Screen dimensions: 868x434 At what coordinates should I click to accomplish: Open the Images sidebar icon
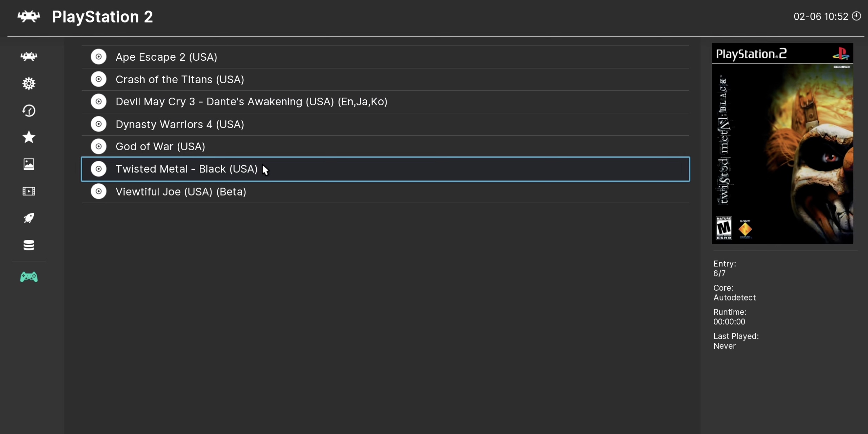coord(29,164)
